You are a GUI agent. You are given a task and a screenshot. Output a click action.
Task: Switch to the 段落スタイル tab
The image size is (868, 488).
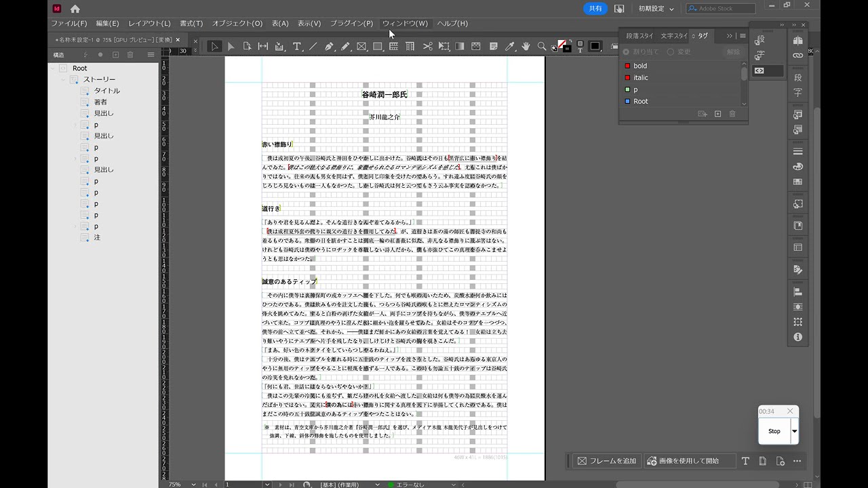639,36
